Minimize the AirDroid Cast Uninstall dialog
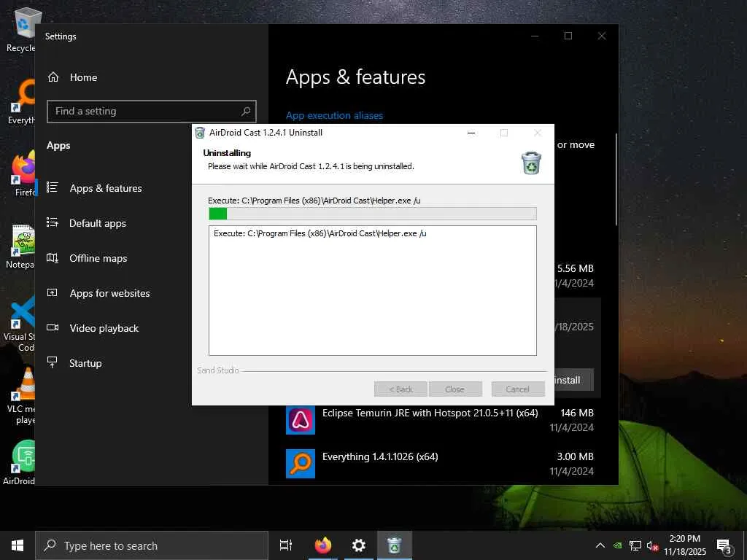747x560 pixels. (471, 133)
